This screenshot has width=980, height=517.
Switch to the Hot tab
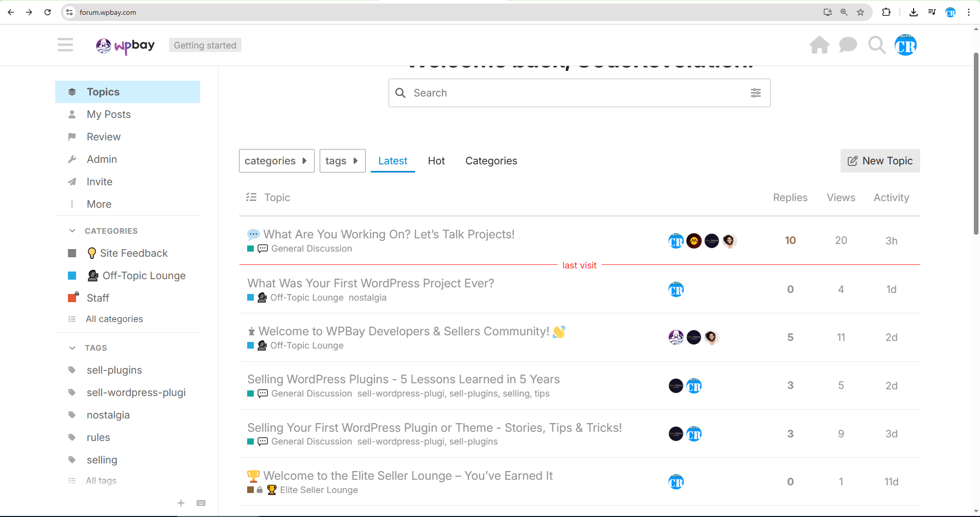tap(436, 161)
